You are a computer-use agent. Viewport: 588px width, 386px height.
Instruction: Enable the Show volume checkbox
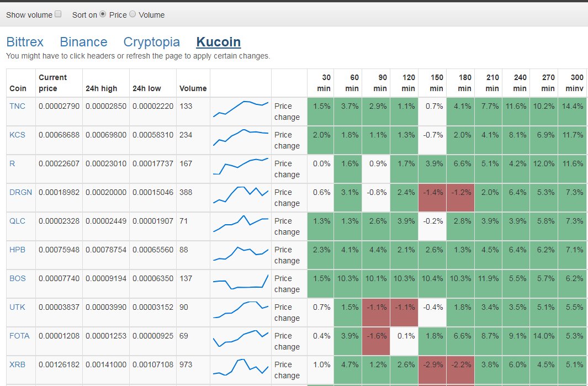pos(58,14)
